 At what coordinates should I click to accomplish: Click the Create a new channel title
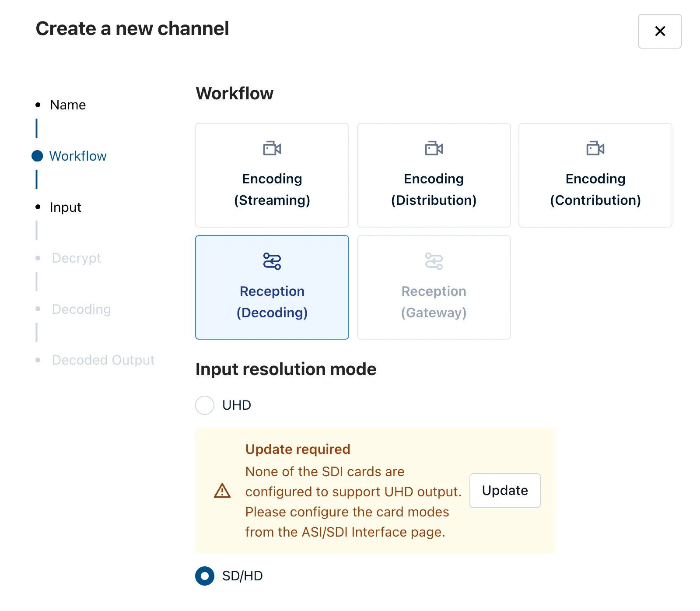tap(132, 29)
